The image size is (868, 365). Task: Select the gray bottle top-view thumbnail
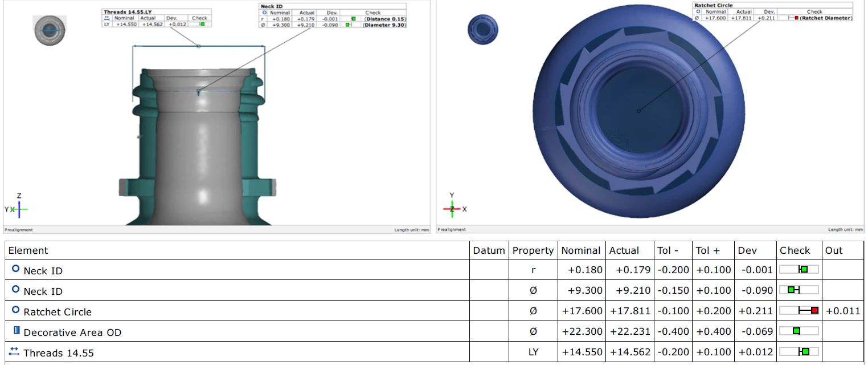(50, 30)
